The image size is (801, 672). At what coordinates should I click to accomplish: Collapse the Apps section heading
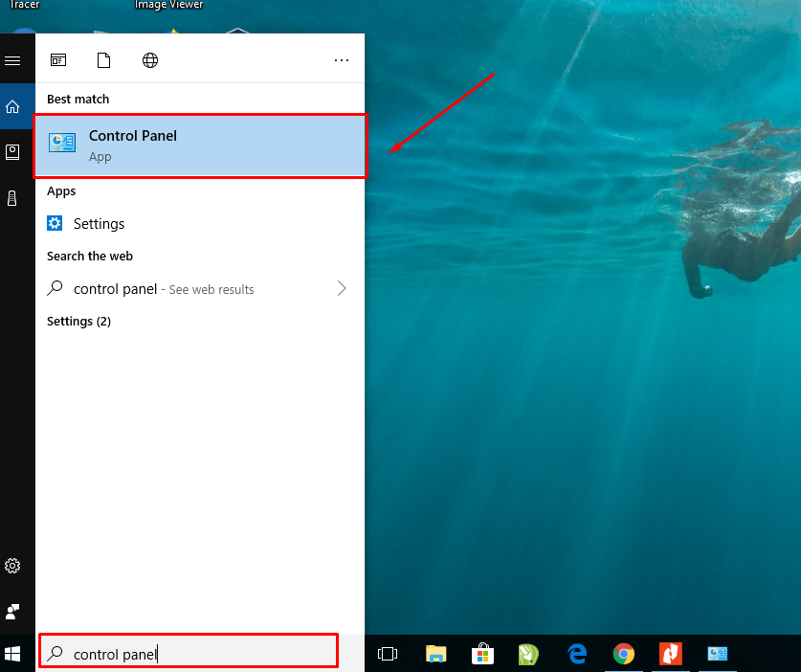click(61, 190)
